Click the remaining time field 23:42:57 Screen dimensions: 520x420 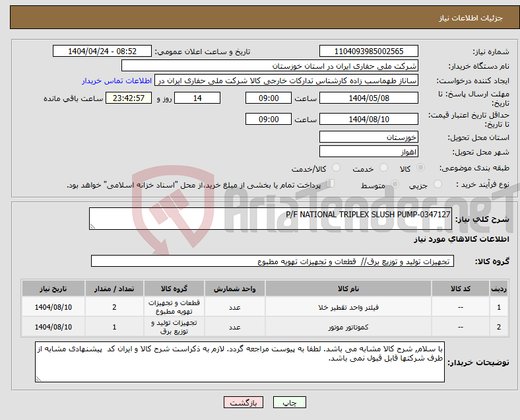tap(129, 98)
